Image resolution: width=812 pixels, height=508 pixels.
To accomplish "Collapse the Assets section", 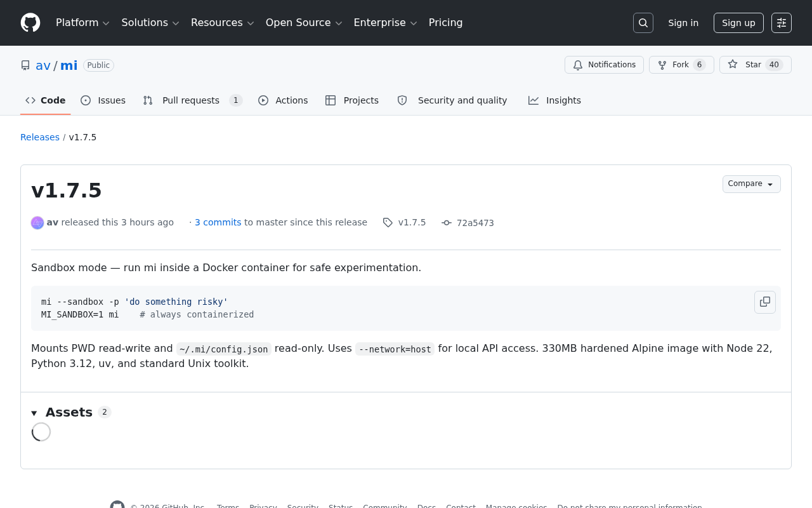I will [x=34, y=413].
